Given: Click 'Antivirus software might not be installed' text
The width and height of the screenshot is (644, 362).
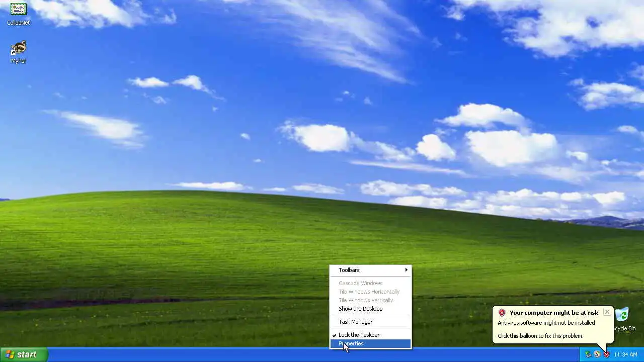Looking at the screenshot, I should coord(546,323).
